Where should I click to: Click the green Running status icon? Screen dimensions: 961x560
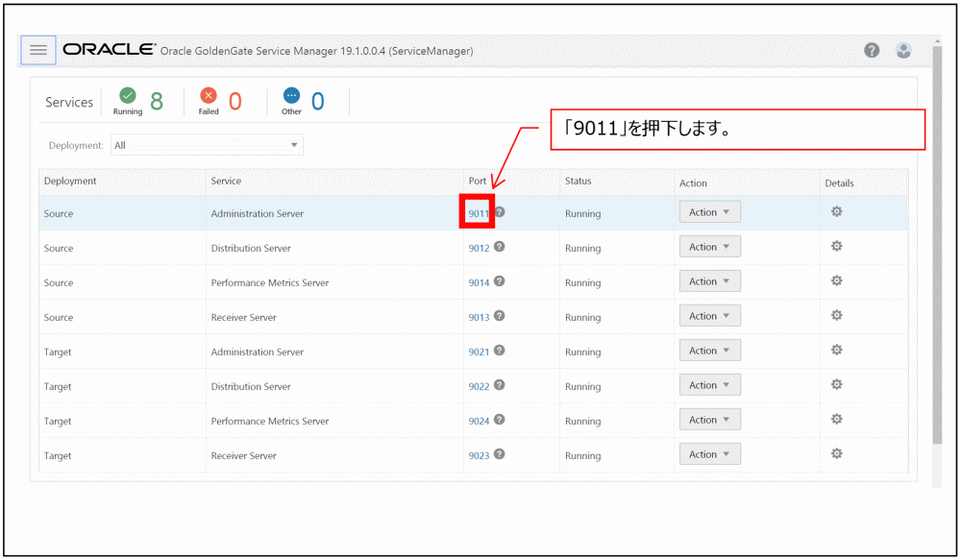pyautogui.click(x=128, y=96)
